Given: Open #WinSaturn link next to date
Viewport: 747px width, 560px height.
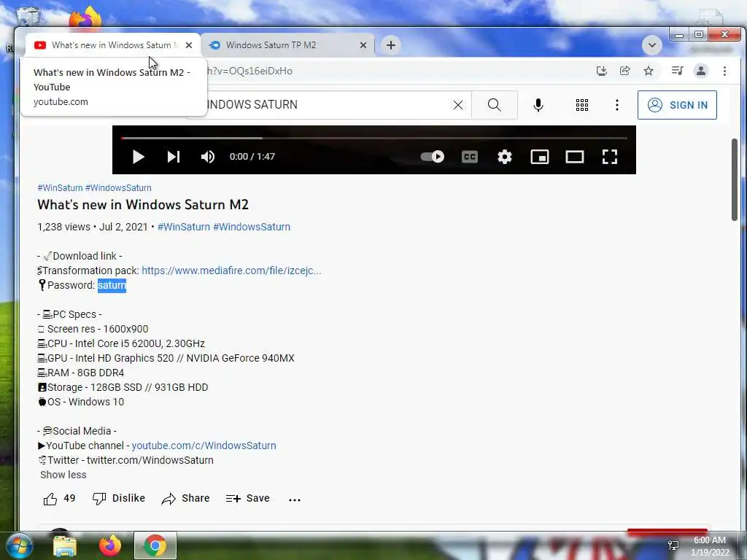Looking at the screenshot, I should 183,227.
